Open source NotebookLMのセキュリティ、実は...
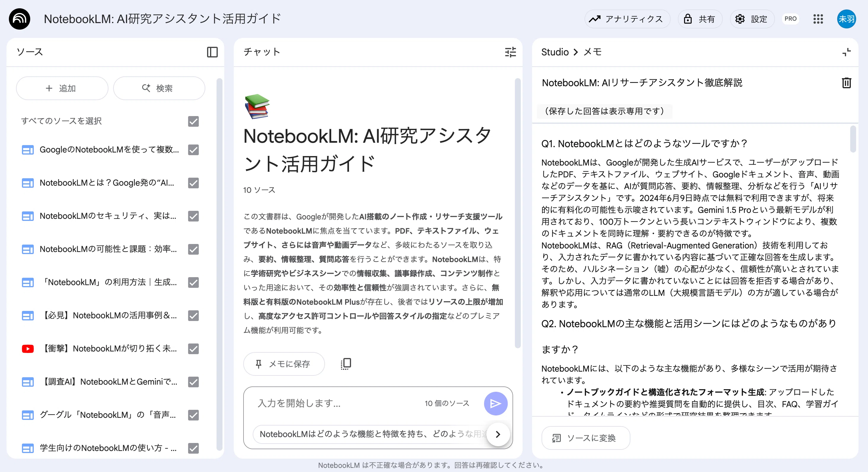 coord(108,216)
